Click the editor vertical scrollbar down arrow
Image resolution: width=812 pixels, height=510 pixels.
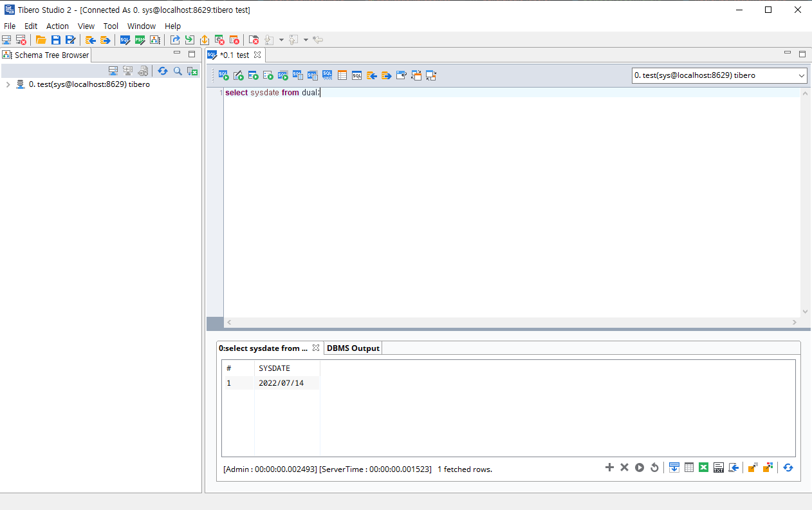point(805,312)
